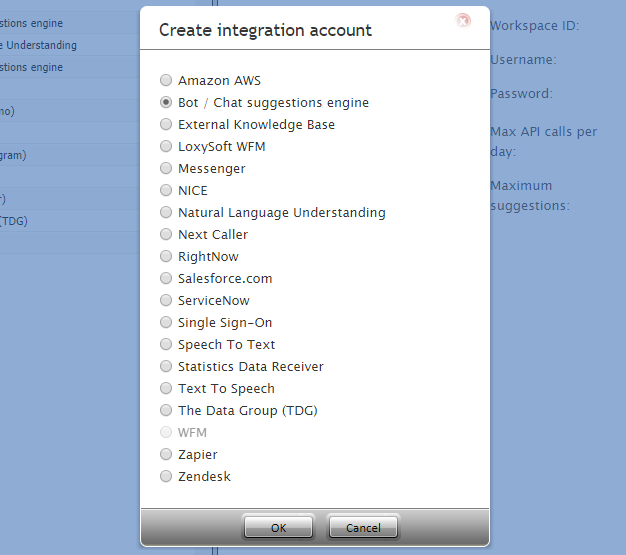Screen dimensions: 626x555
Task: Select Salesforce.com radio button
Action: 166,278
